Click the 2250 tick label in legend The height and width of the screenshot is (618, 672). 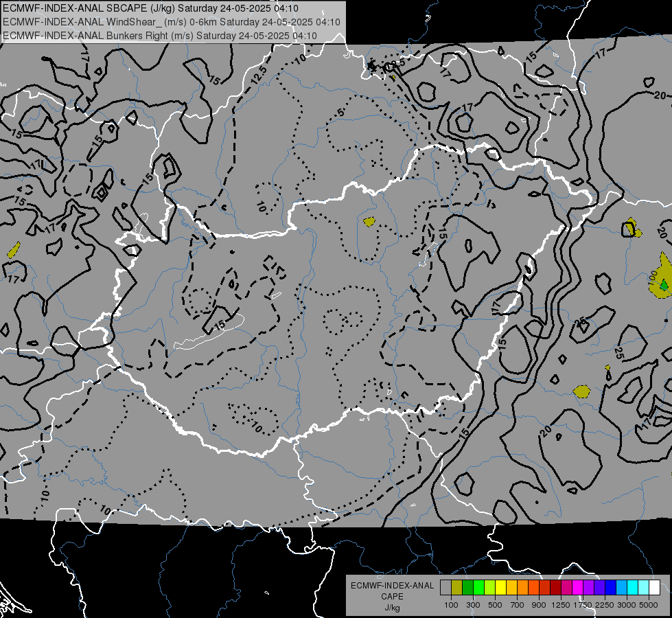(605, 605)
